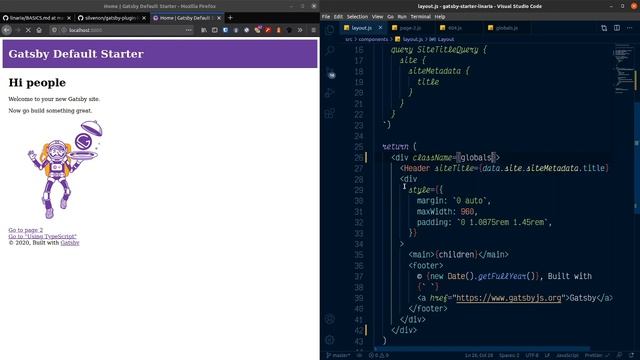Follow the 'Go to "Using TypeScript"' link
The image size is (640, 360).
42,236
